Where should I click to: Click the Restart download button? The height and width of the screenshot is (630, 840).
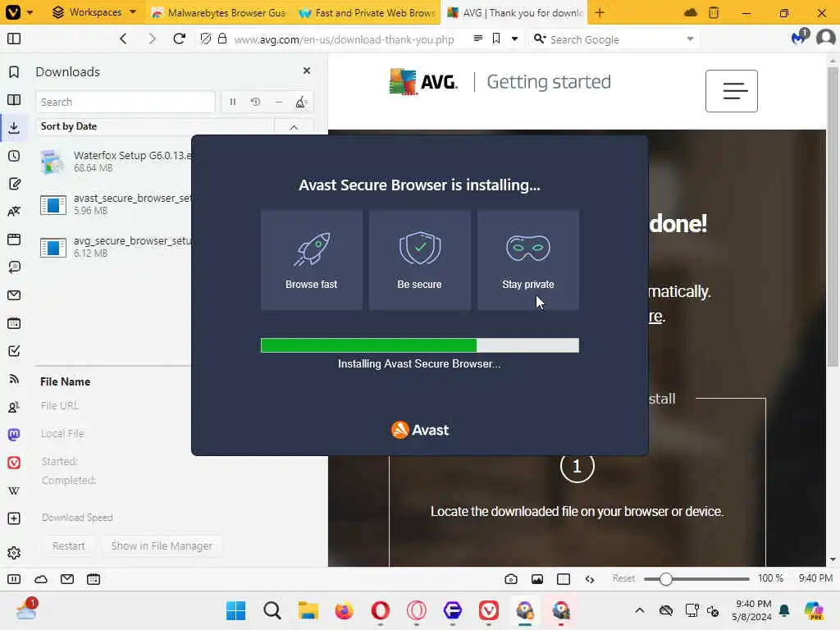69,546
